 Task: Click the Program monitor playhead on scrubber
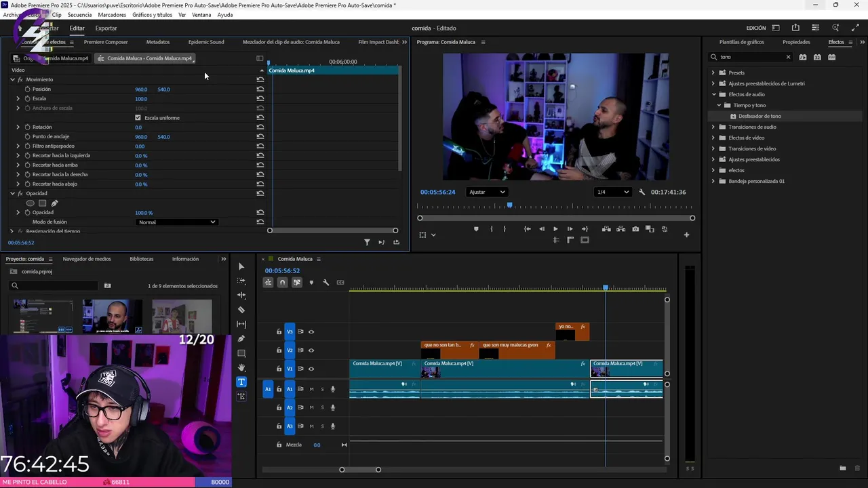509,205
